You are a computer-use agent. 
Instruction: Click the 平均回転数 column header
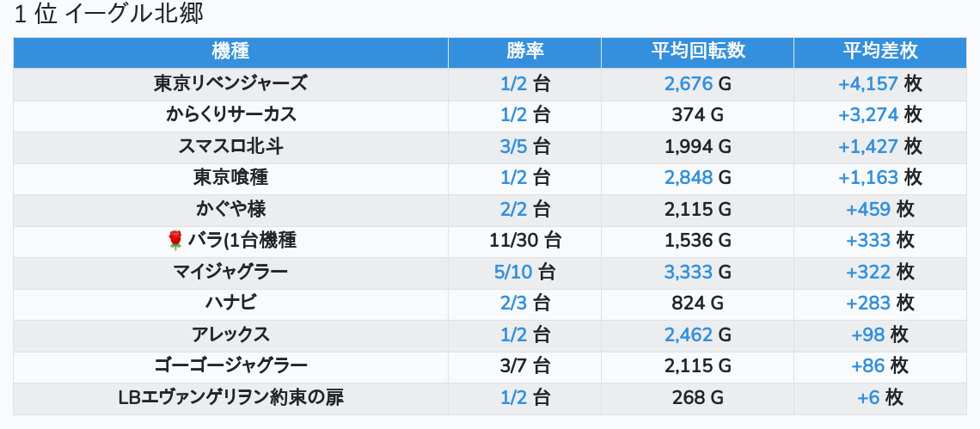click(x=697, y=52)
